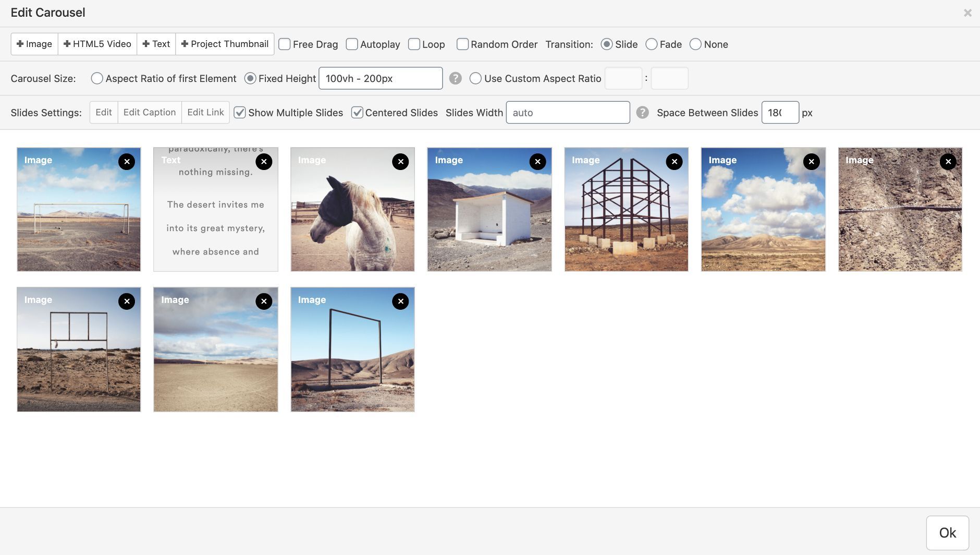
Task: Open Edit Caption for the slide
Action: (x=150, y=112)
